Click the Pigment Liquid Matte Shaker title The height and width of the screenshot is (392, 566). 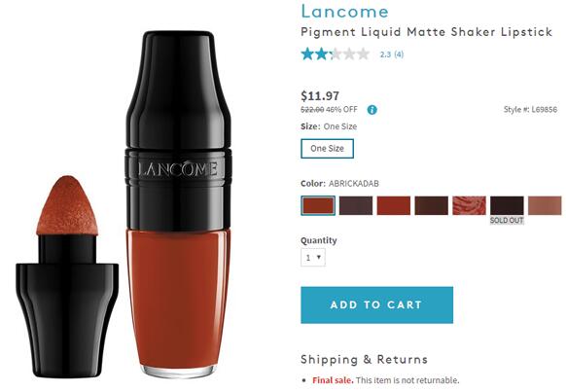[426, 32]
